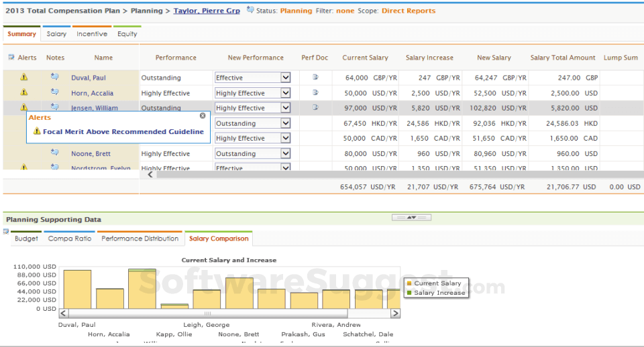Click the comment icon next to Taylor, Pierre Grp
The height and width of the screenshot is (347, 644).
click(250, 10)
